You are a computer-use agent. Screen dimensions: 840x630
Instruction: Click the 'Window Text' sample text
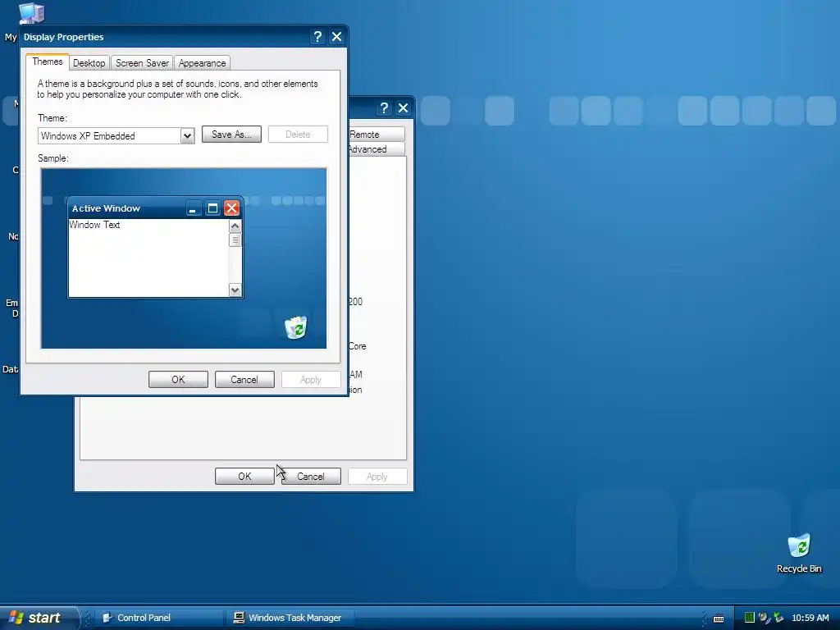pos(94,225)
